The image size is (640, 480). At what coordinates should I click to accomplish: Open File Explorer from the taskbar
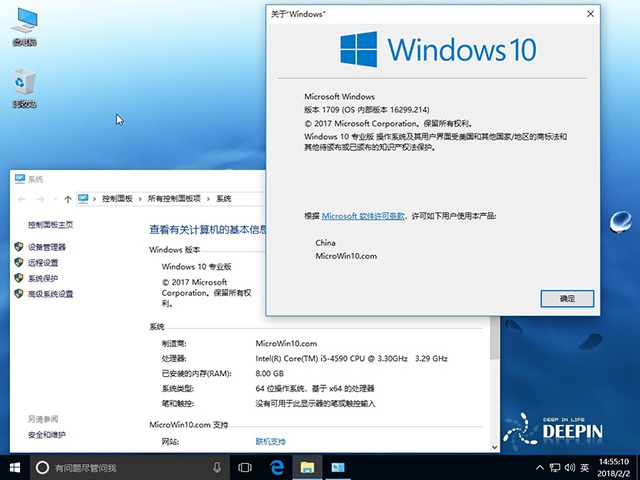coord(307,467)
